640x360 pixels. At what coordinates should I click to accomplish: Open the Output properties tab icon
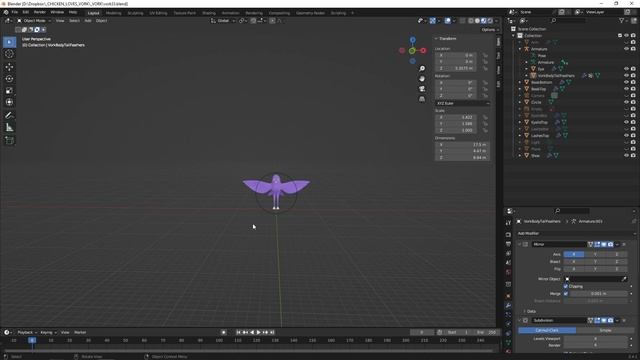[x=508, y=244]
